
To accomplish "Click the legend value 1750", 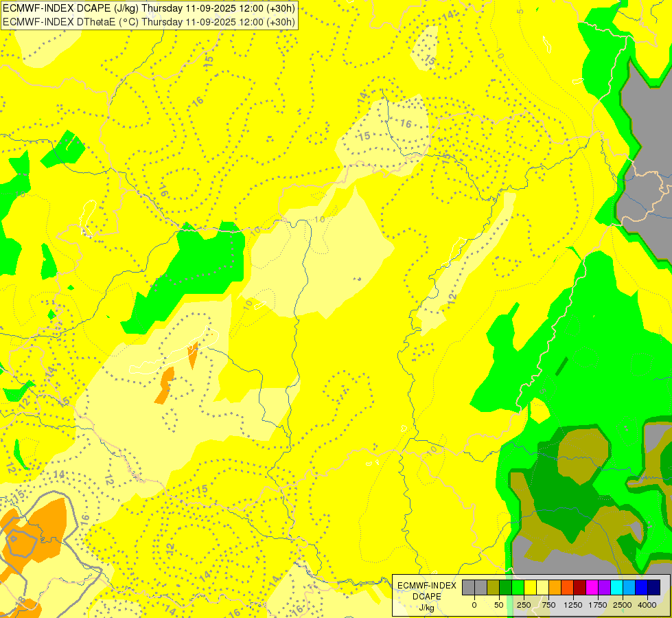I will [x=598, y=605].
